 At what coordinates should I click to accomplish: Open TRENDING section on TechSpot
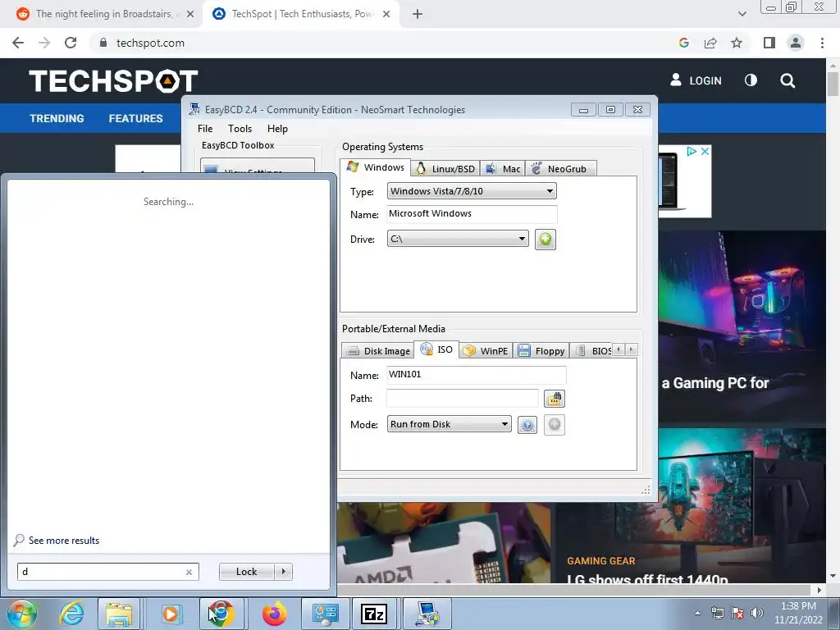point(57,118)
